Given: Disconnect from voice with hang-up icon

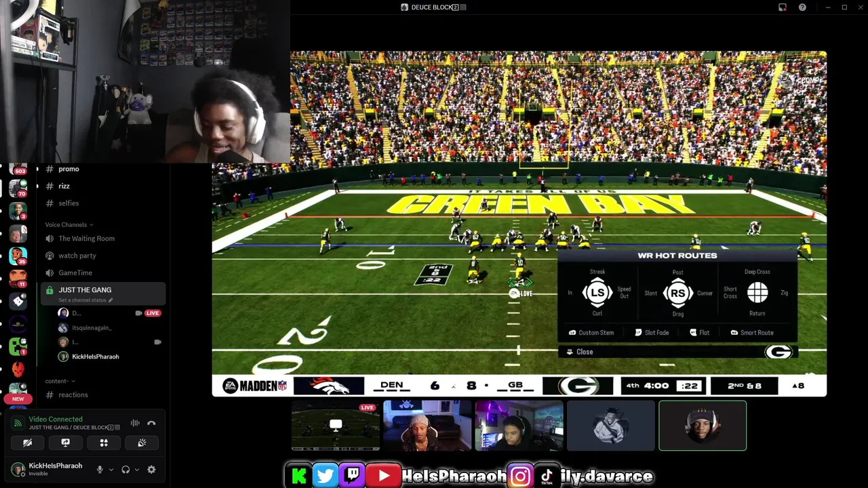Looking at the screenshot, I should pos(152,423).
